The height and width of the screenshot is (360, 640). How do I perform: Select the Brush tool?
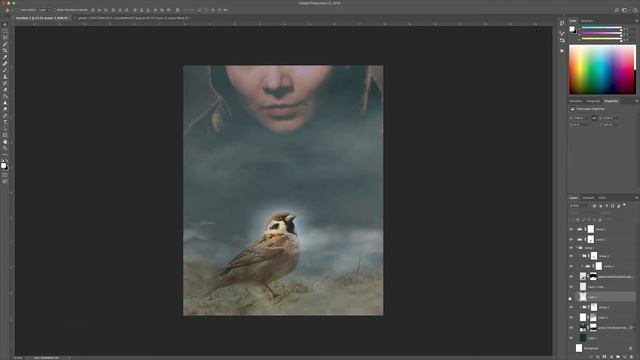point(5,70)
